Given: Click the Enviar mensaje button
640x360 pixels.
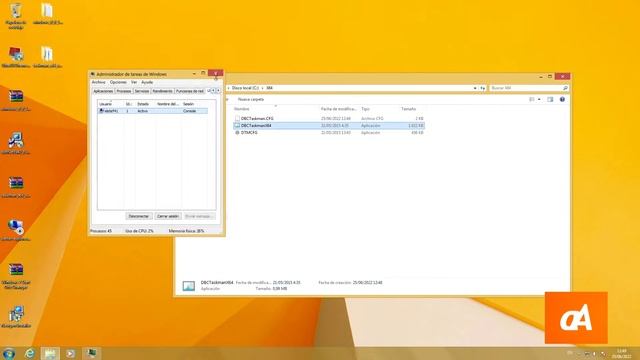Looking at the screenshot, I should (199, 216).
